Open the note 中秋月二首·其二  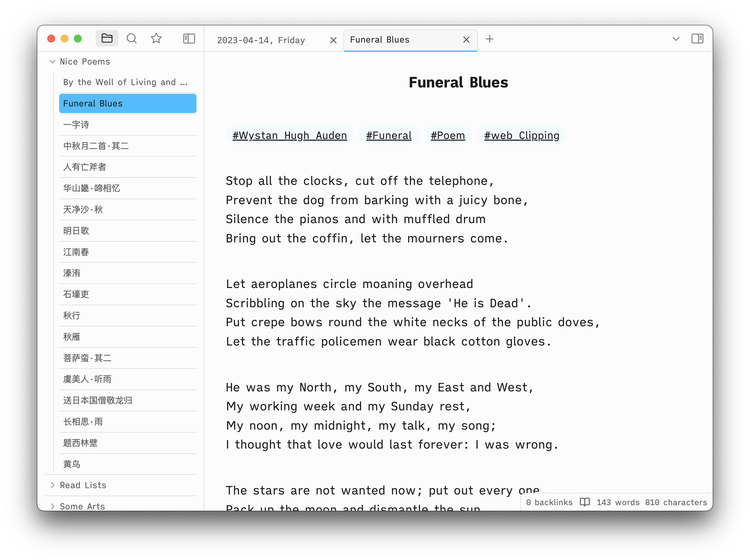click(127, 146)
